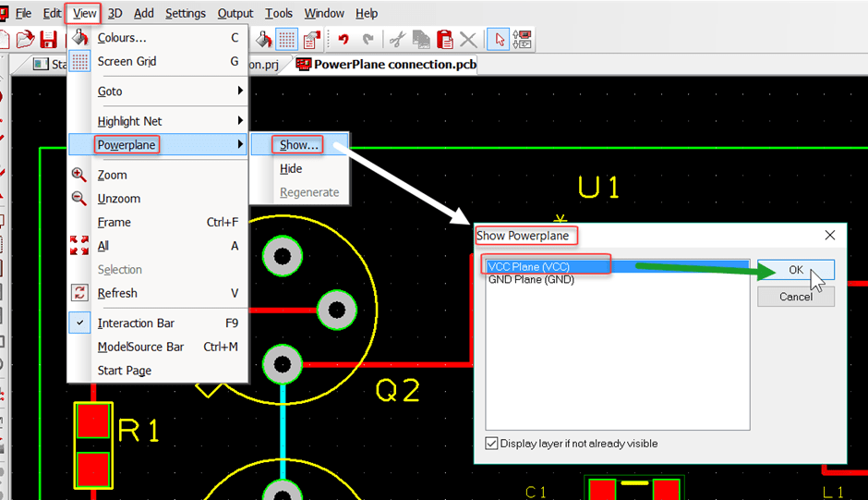Click OK in Show Powerplane dialog
The width and height of the screenshot is (868, 500).
(x=795, y=270)
